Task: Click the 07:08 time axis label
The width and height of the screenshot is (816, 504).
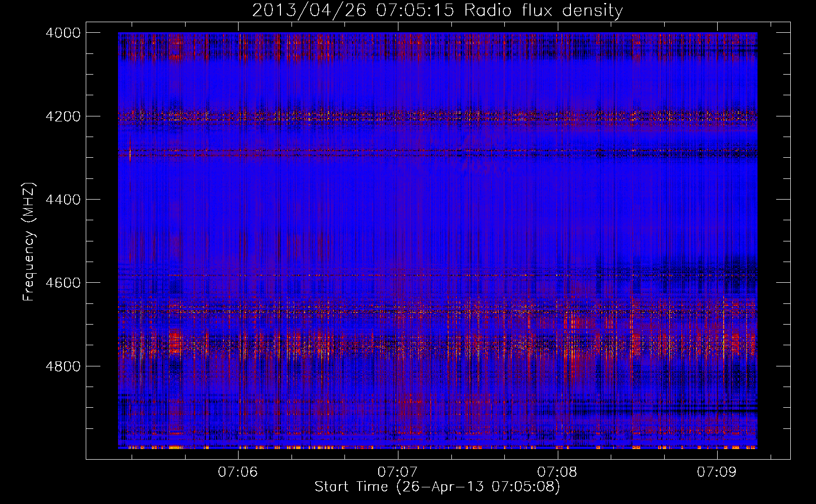Action: [x=557, y=472]
